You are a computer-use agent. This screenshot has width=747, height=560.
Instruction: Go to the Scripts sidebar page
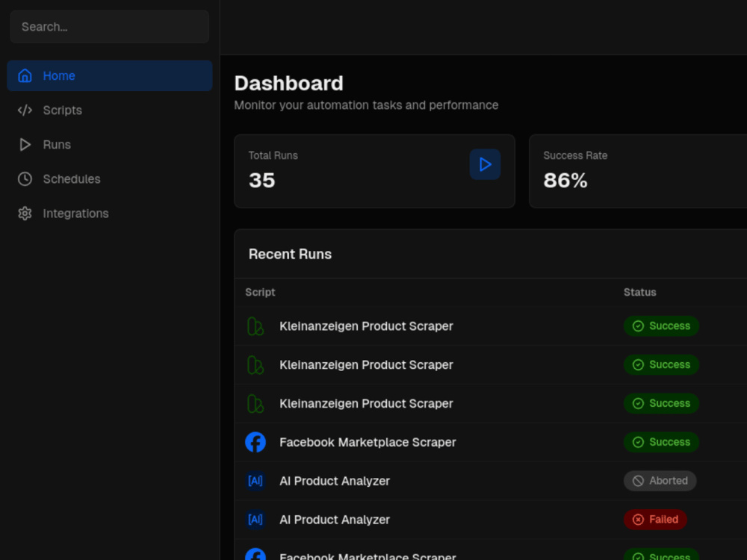point(110,110)
